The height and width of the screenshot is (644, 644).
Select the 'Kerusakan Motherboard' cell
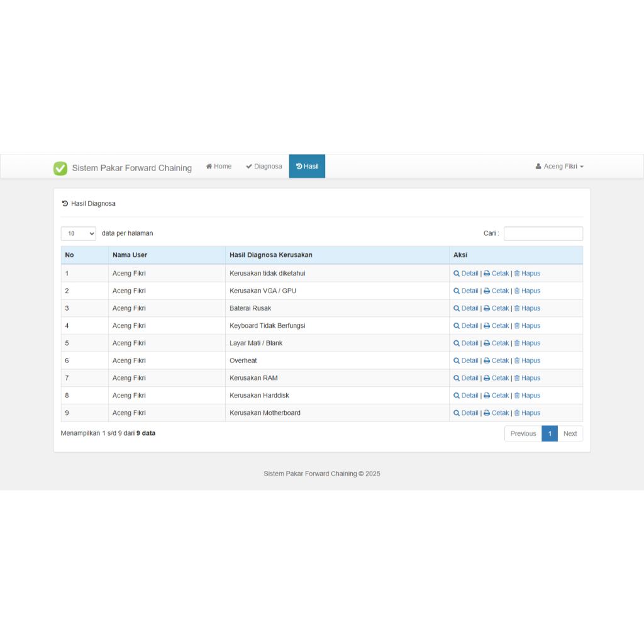tap(337, 413)
